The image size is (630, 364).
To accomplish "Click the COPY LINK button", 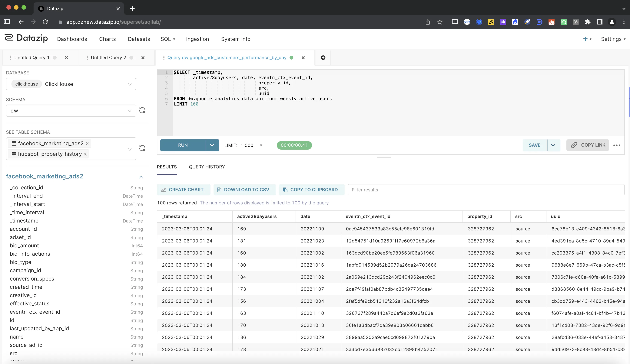I will (x=588, y=145).
